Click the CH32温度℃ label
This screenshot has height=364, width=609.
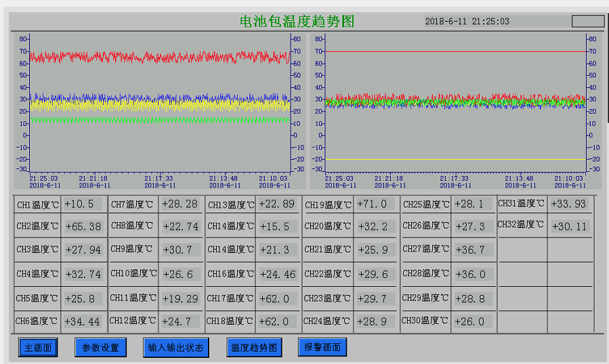[x=520, y=225]
